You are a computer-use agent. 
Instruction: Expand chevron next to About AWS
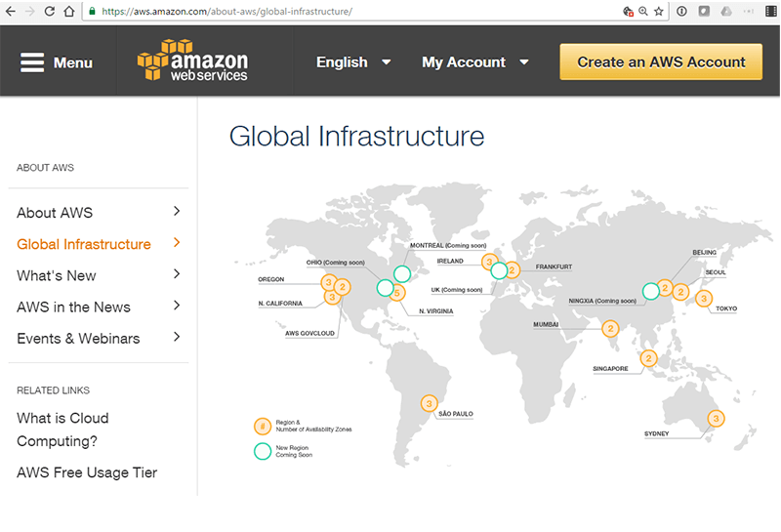pyautogui.click(x=177, y=211)
